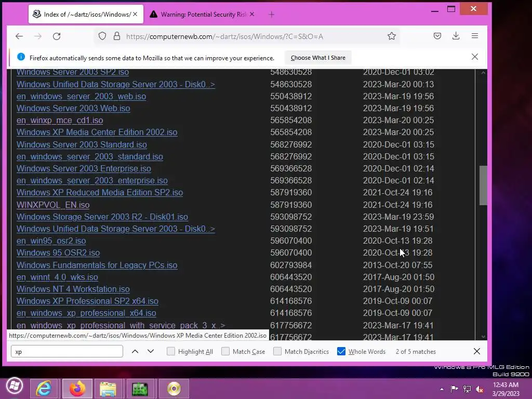Open Save to Pocket icon
Viewport: 532px width, 399px height.
pos(437,36)
